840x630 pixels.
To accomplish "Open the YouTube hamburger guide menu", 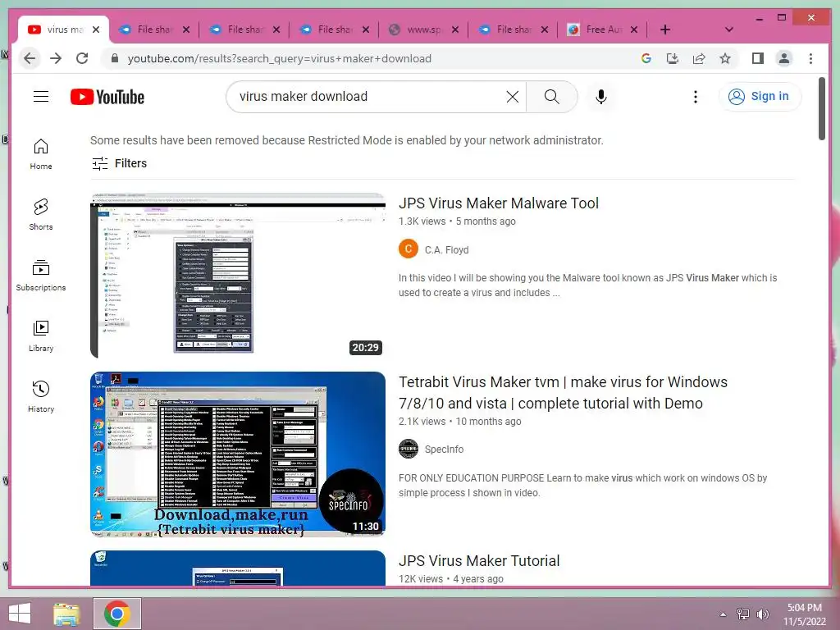I will [x=41, y=97].
